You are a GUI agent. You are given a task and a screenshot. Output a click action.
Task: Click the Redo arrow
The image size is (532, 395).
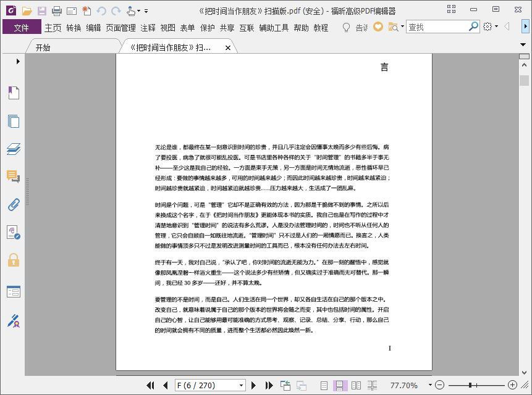[116, 11]
